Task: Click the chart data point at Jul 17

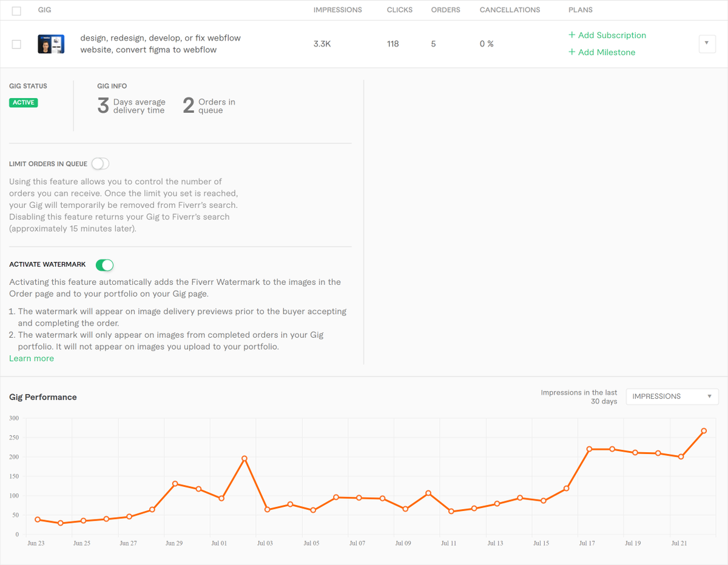Action: (x=589, y=449)
